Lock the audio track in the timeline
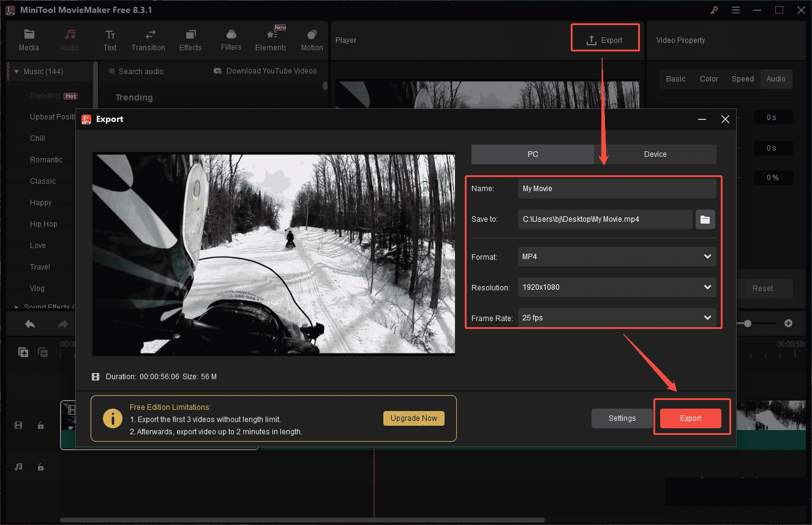The width and height of the screenshot is (812, 525). point(40,467)
